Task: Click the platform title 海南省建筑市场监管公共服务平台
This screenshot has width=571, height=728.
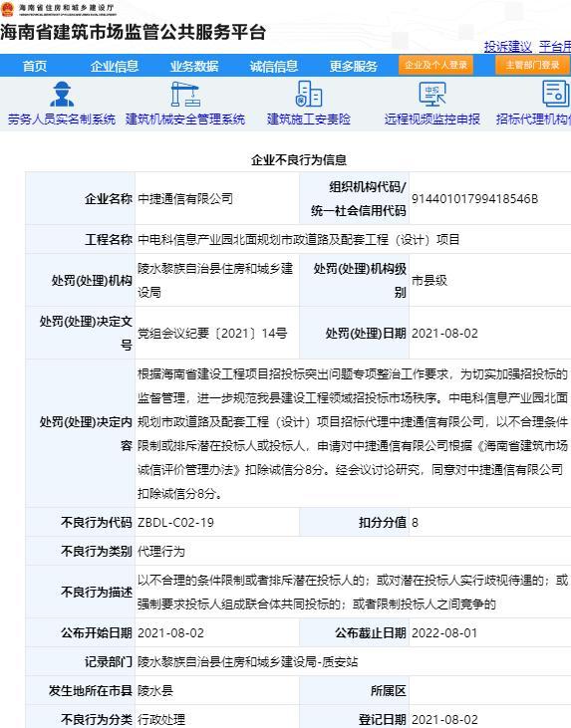Action: pos(133,32)
